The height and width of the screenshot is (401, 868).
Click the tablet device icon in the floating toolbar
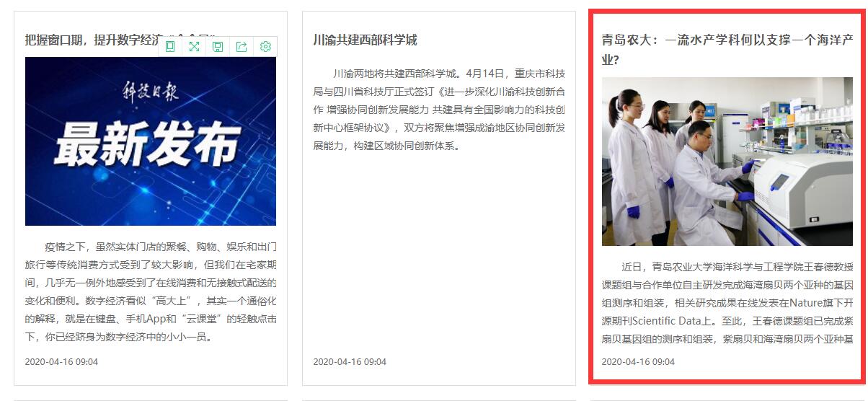pyautogui.click(x=170, y=47)
